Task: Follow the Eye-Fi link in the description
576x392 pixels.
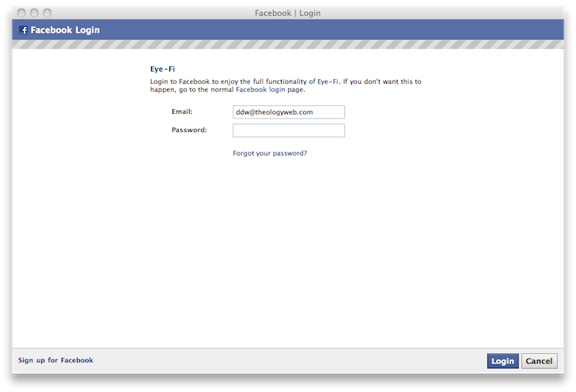Action: click(328, 81)
